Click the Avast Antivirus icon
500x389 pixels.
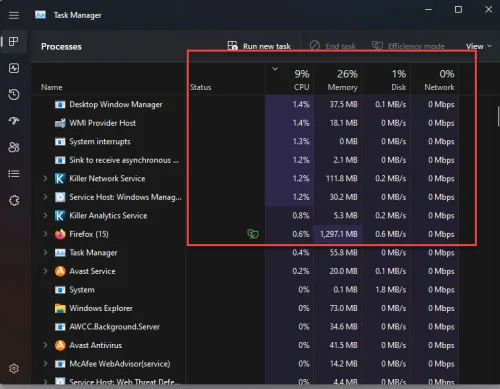pos(60,345)
